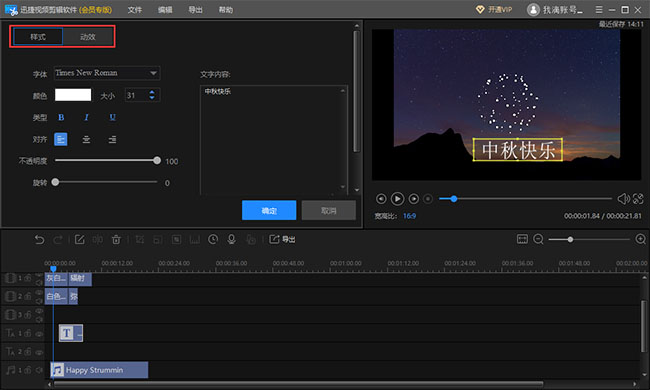The width and height of the screenshot is (650, 390).
Task: Play the preview video
Action: point(397,199)
